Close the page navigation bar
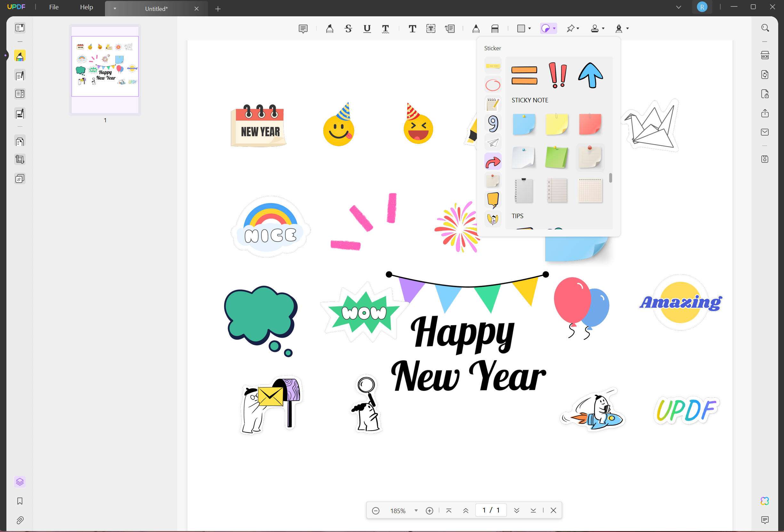This screenshot has height=532, width=784. [x=554, y=511]
